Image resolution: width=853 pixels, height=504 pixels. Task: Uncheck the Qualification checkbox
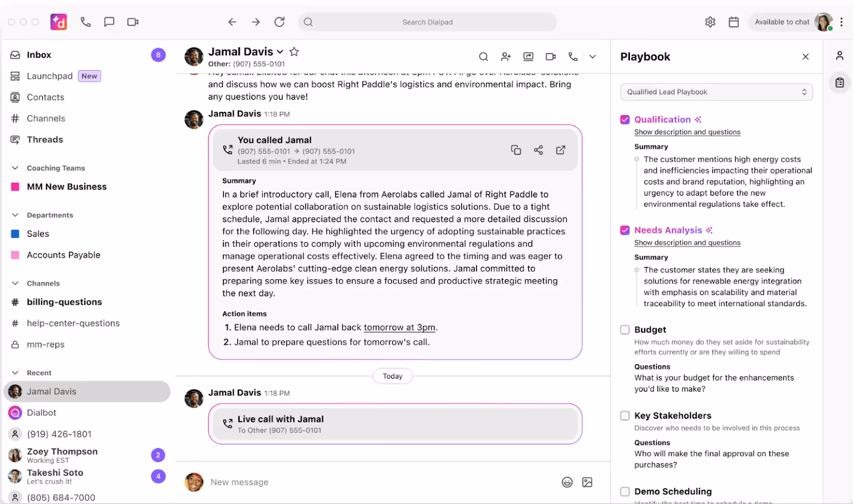[625, 119]
